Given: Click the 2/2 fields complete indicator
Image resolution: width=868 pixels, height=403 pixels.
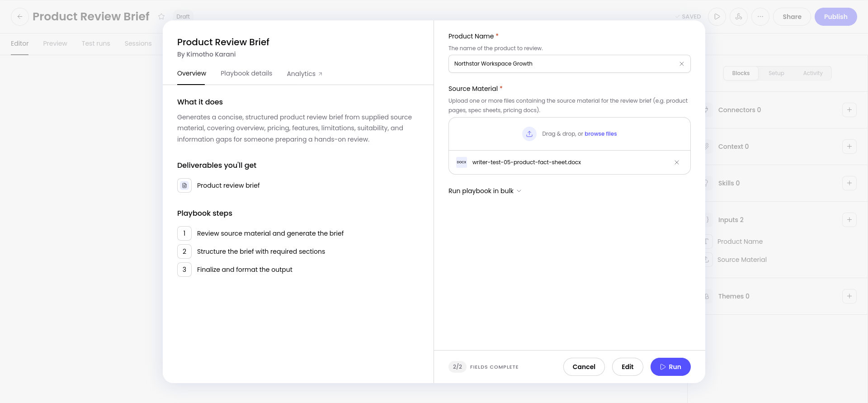Looking at the screenshot, I should pyautogui.click(x=484, y=367).
